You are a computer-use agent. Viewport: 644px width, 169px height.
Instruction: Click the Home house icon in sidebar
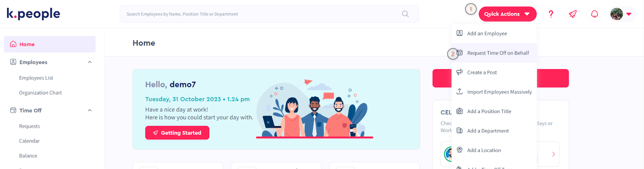point(13,44)
